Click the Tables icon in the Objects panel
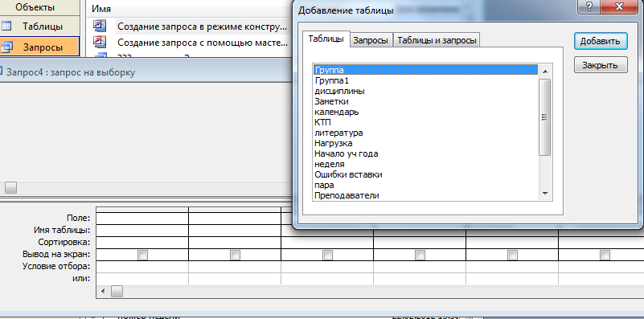Image resolution: width=644 pixels, height=319 pixels. point(6,27)
